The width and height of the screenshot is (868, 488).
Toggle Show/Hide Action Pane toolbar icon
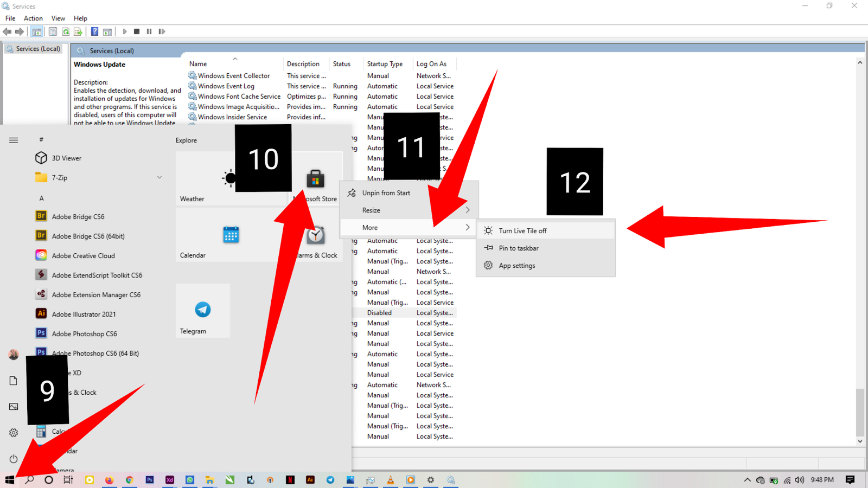[107, 31]
